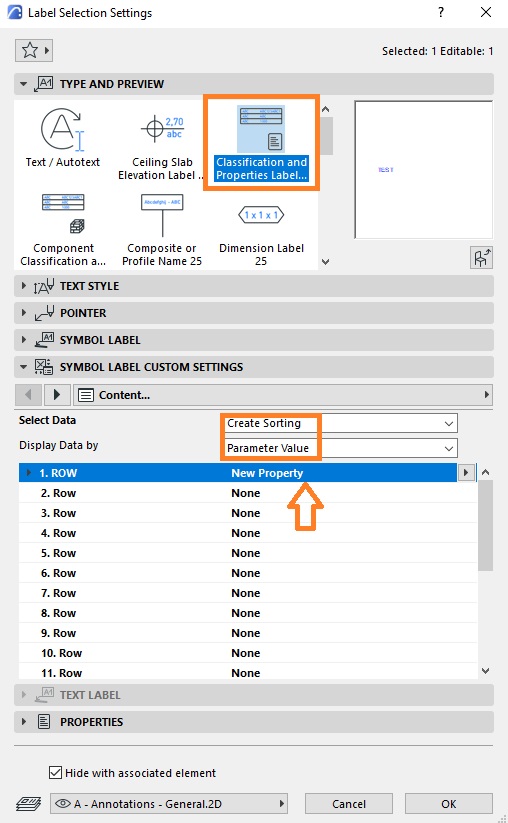The width and height of the screenshot is (508, 823).
Task: Select the 2. Row entry
Action: (x=248, y=493)
